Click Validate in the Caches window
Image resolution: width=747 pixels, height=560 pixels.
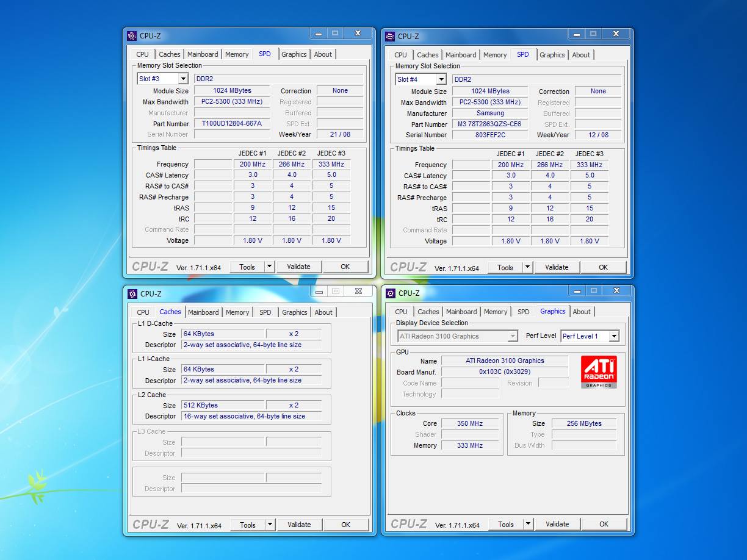300,525
